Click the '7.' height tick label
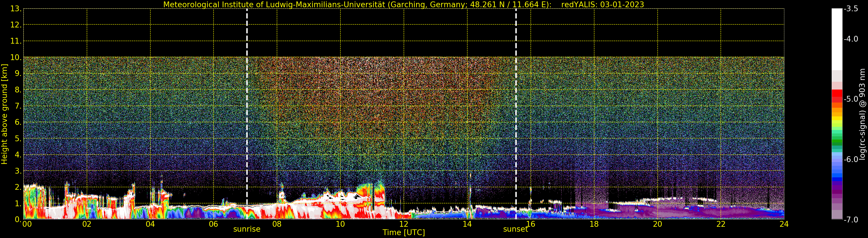 coord(18,106)
